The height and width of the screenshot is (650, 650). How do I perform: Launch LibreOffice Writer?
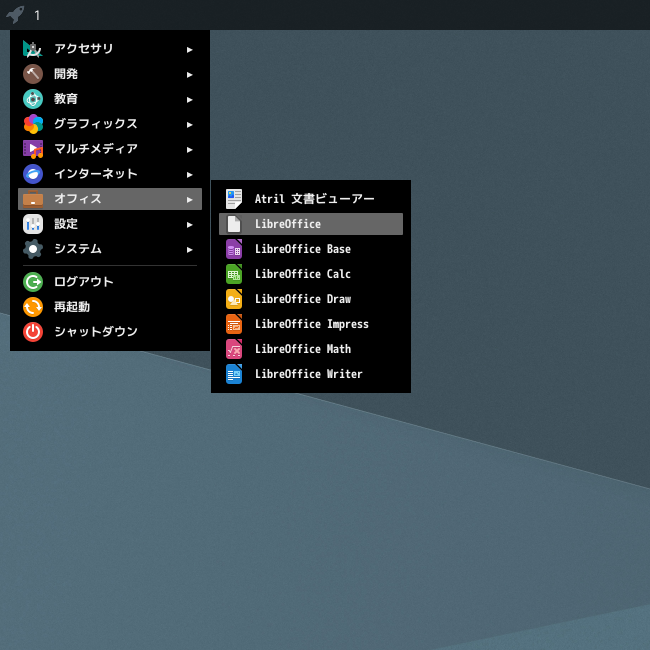pos(311,374)
